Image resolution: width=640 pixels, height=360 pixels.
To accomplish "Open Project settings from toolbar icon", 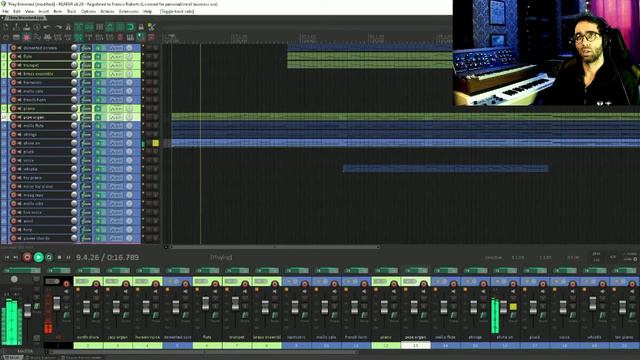I will pos(37,27).
